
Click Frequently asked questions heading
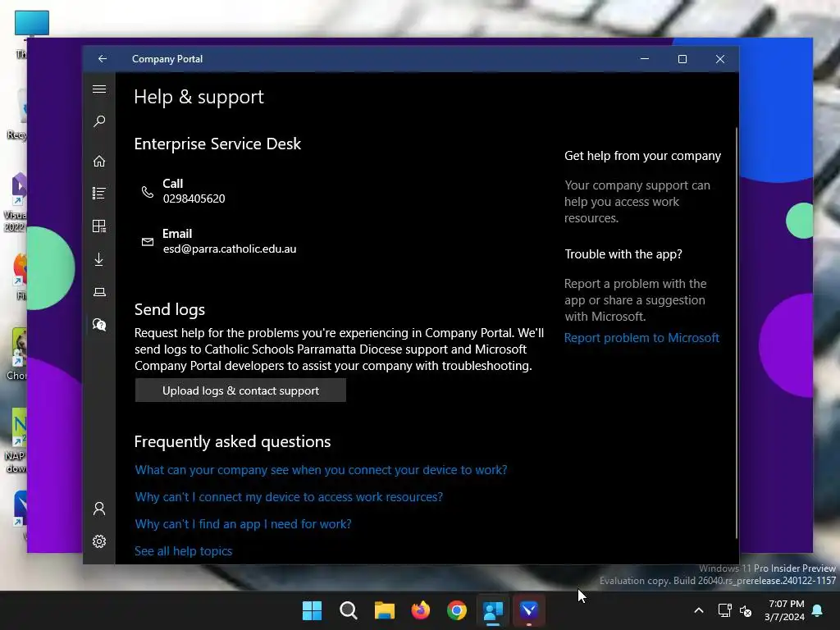(232, 441)
